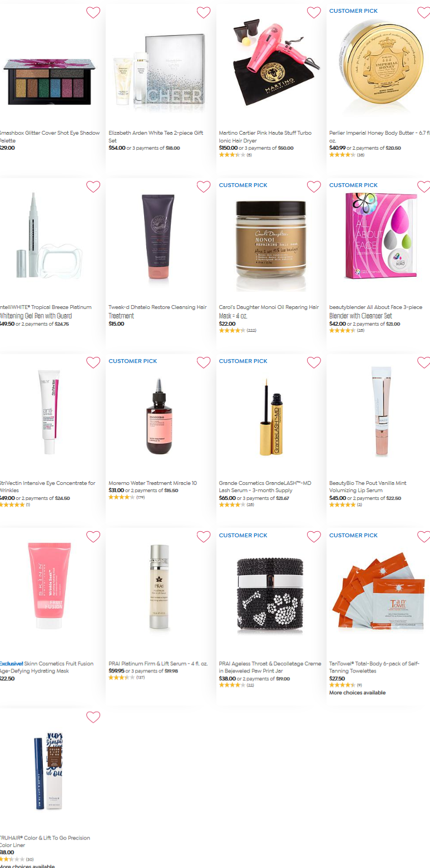The width and height of the screenshot is (430, 868).
Task: Heart the Carol's Daughter Monoi Hair Mask
Action: pyautogui.click(x=314, y=187)
